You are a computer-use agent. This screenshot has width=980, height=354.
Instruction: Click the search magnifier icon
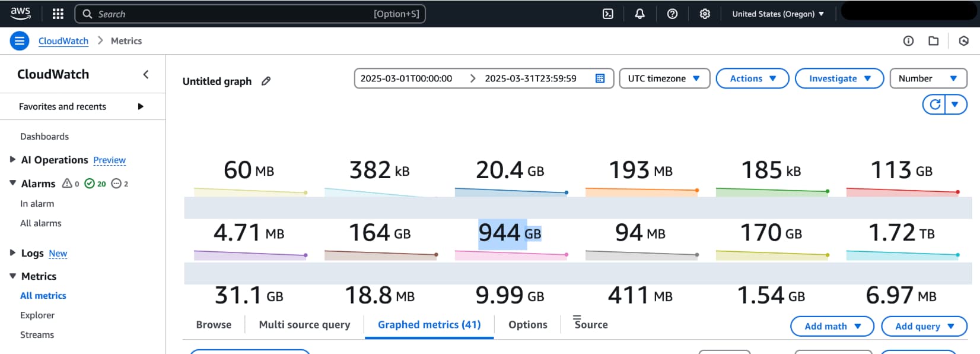pyautogui.click(x=87, y=14)
